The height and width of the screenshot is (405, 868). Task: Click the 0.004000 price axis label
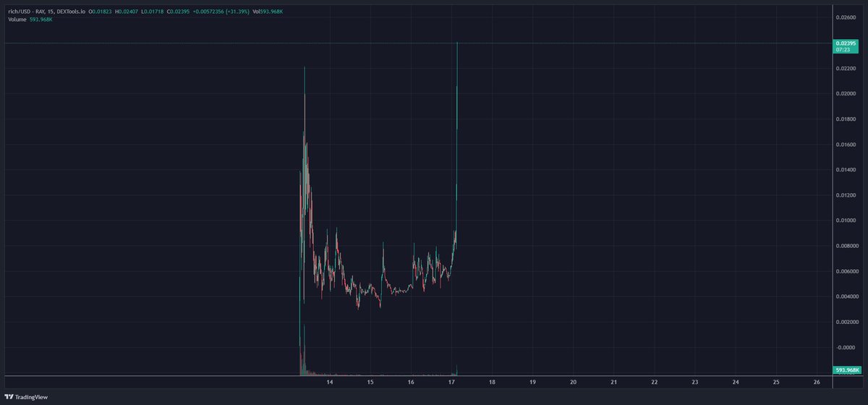click(x=846, y=297)
